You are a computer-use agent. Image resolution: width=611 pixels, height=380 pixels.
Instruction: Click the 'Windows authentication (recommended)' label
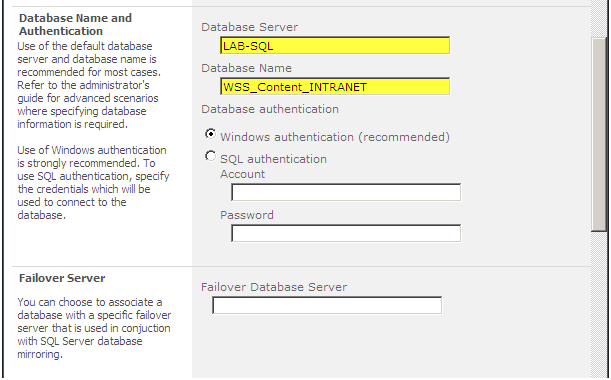click(335, 137)
